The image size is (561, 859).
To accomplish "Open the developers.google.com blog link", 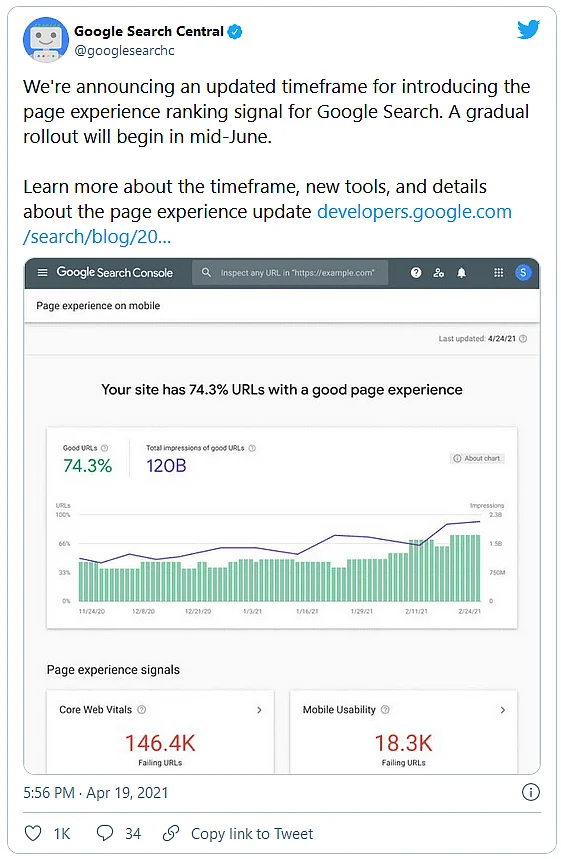I will [414, 211].
